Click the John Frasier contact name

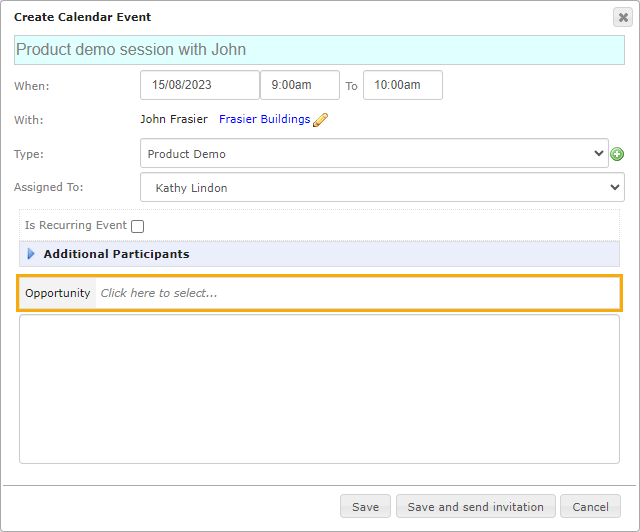pos(174,119)
